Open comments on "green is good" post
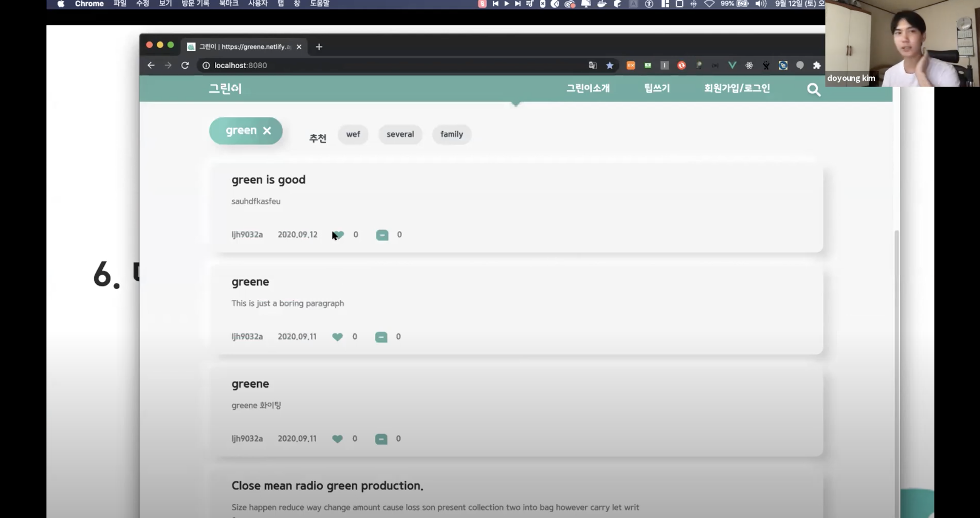Viewport: 980px width, 518px height. [382, 235]
